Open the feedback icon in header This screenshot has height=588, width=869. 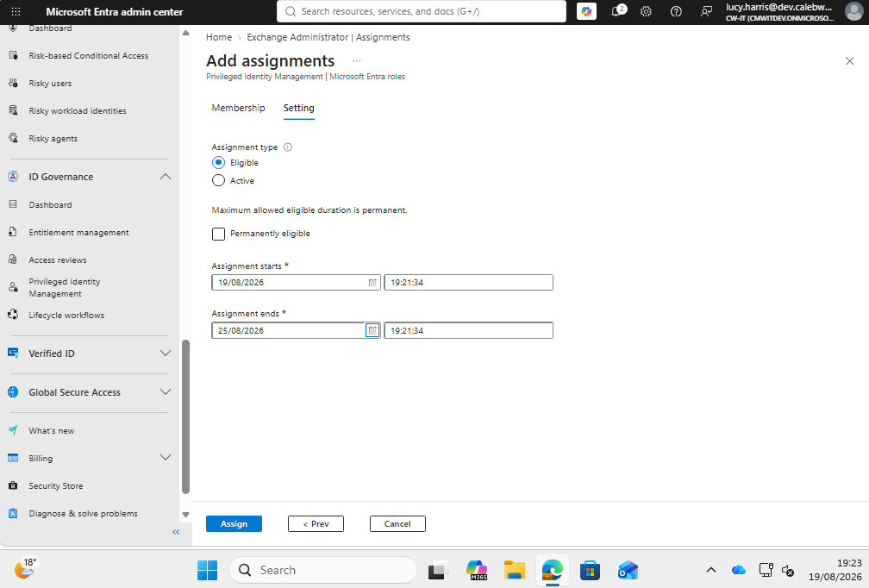706,11
